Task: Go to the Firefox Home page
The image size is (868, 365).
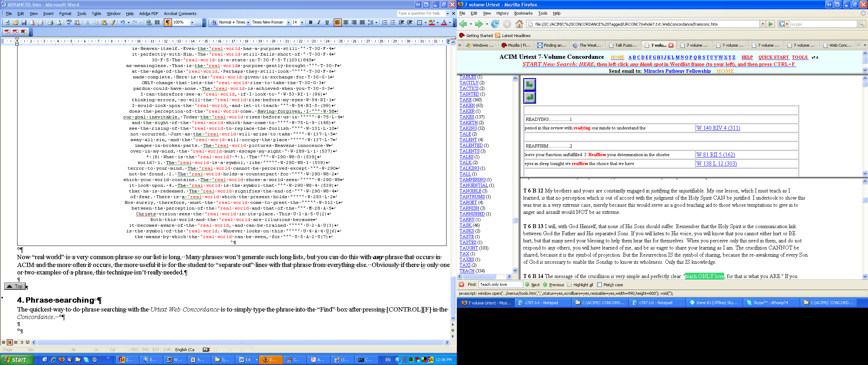Action: [519, 24]
